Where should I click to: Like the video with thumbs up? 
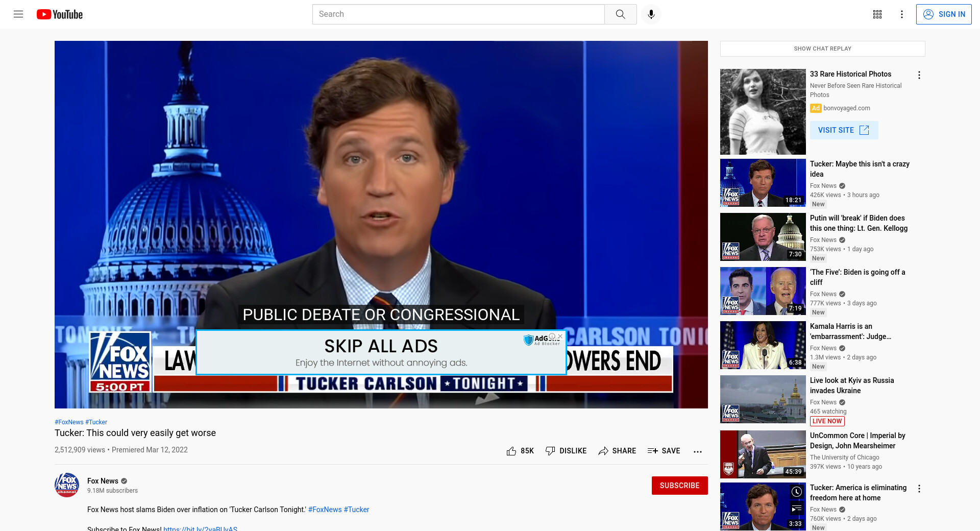tap(520, 451)
